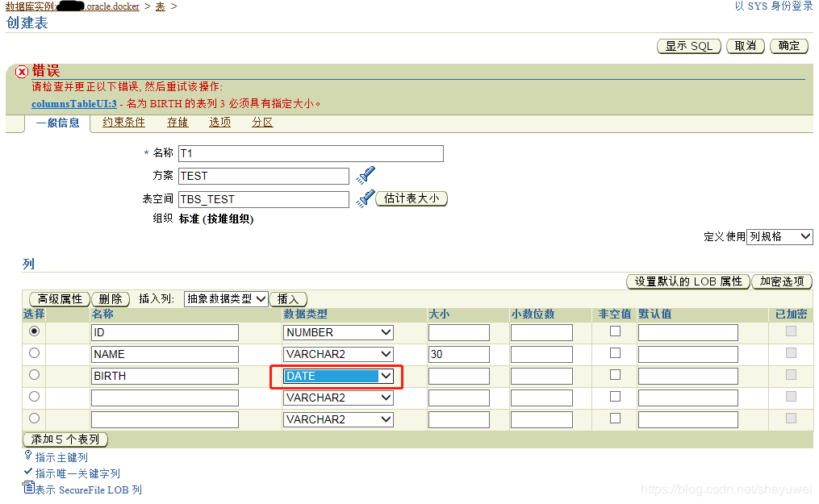Focus the scale field in the NAME row
Screen dimensions: 819x504
(x=541, y=354)
